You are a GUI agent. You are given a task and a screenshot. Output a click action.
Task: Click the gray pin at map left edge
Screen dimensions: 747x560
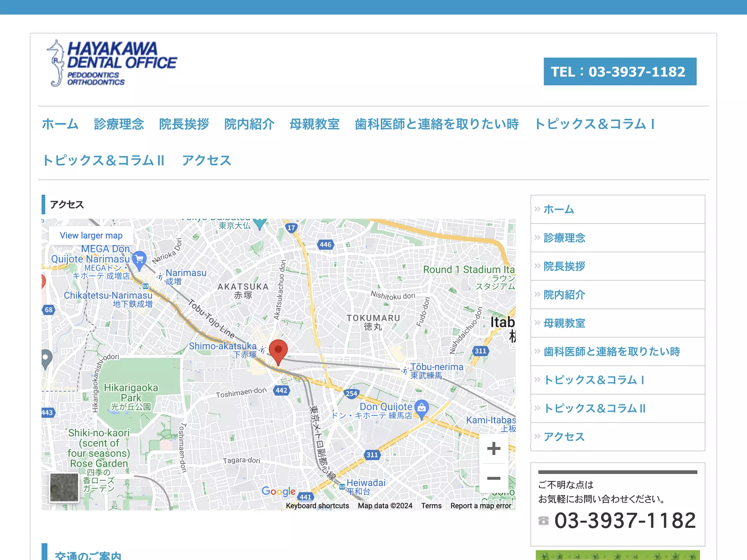pos(46,359)
